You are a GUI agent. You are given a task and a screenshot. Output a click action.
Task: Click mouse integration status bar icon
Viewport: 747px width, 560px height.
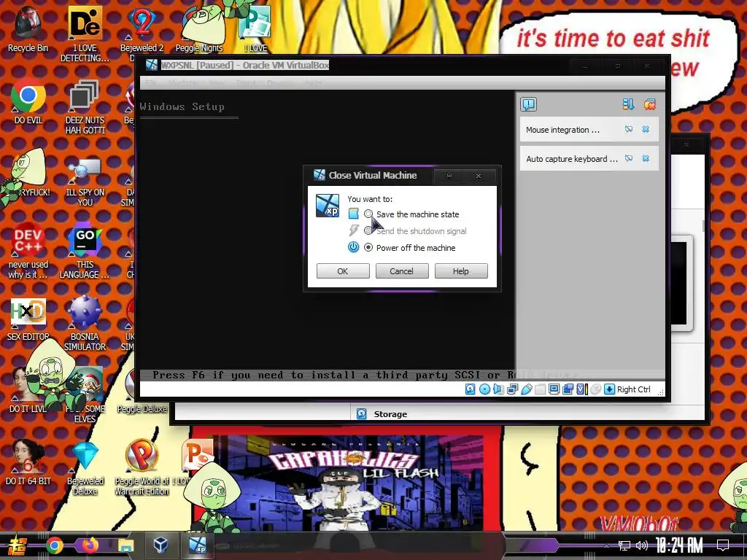point(595,389)
